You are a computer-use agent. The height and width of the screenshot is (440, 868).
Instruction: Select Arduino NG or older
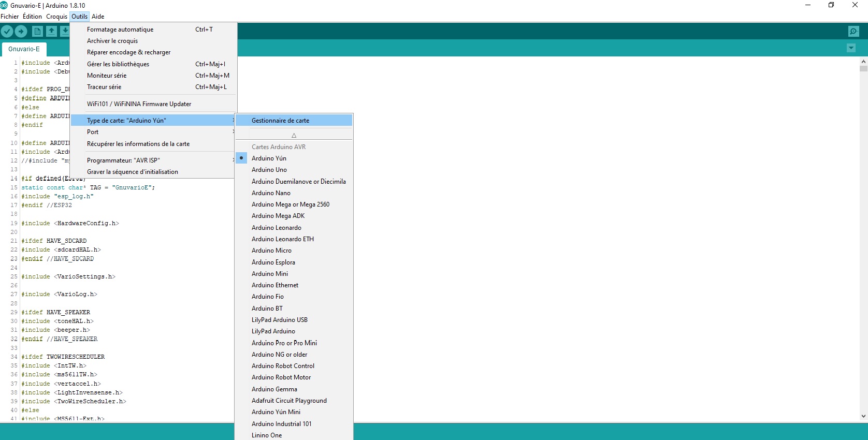tap(294, 355)
